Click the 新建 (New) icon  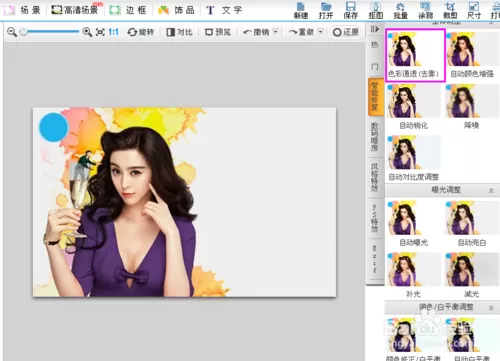(301, 10)
